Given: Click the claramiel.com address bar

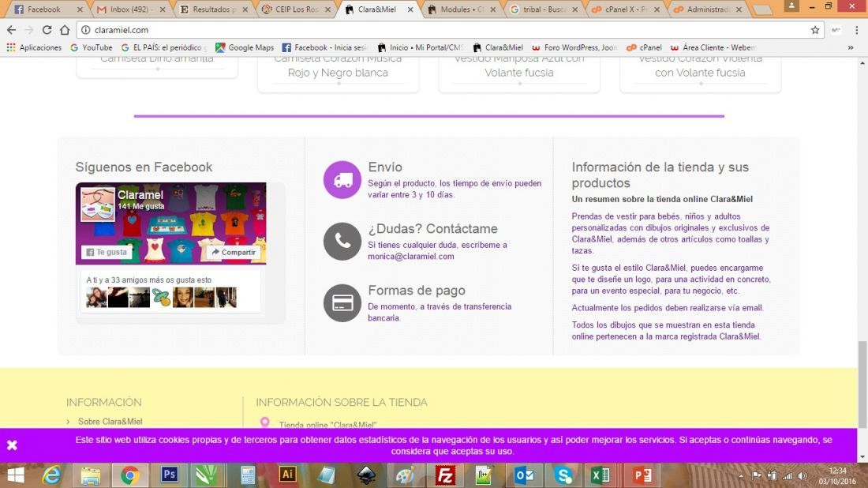Looking at the screenshot, I should [x=443, y=30].
